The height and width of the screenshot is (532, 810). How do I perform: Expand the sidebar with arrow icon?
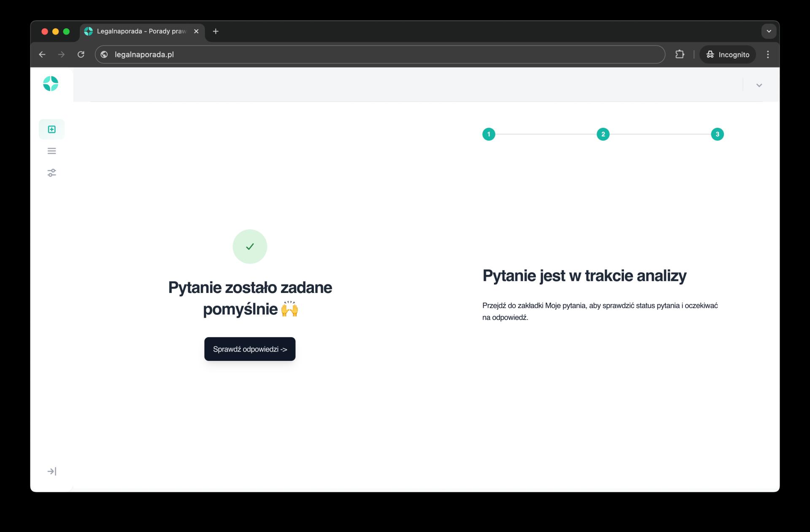pyautogui.click(x=51, y=471)
